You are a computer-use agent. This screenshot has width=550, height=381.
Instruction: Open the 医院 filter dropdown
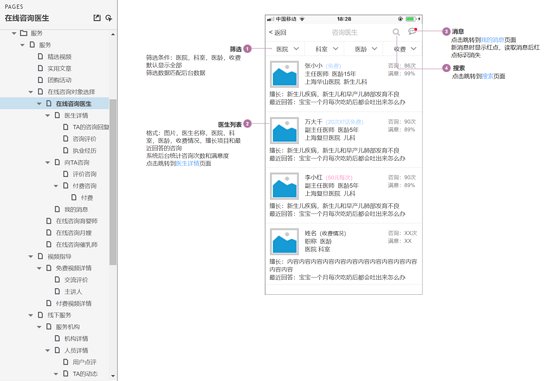pyautogui.click(x=287, y=49)
